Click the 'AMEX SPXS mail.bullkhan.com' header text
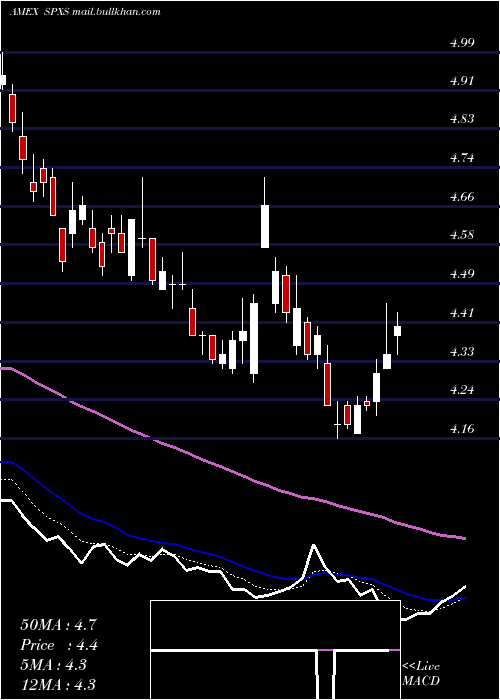 coord(85,12)
